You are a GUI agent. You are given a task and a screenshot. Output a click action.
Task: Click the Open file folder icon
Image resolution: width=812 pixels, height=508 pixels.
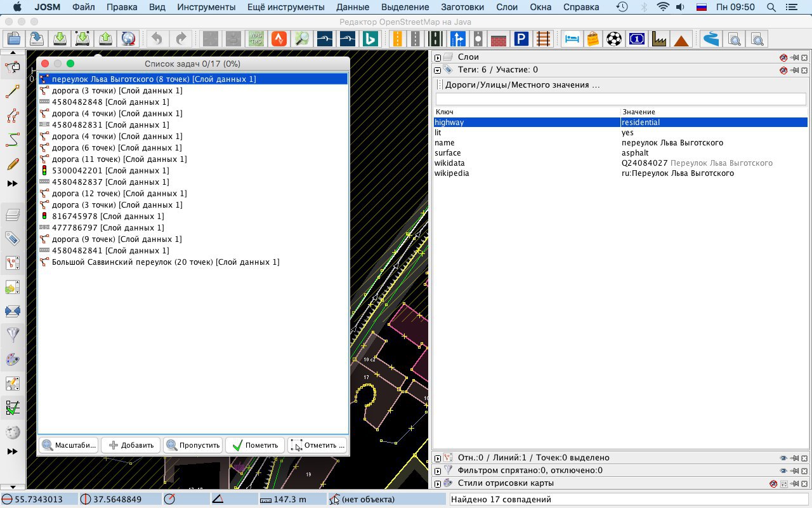(x=13, y=39)
